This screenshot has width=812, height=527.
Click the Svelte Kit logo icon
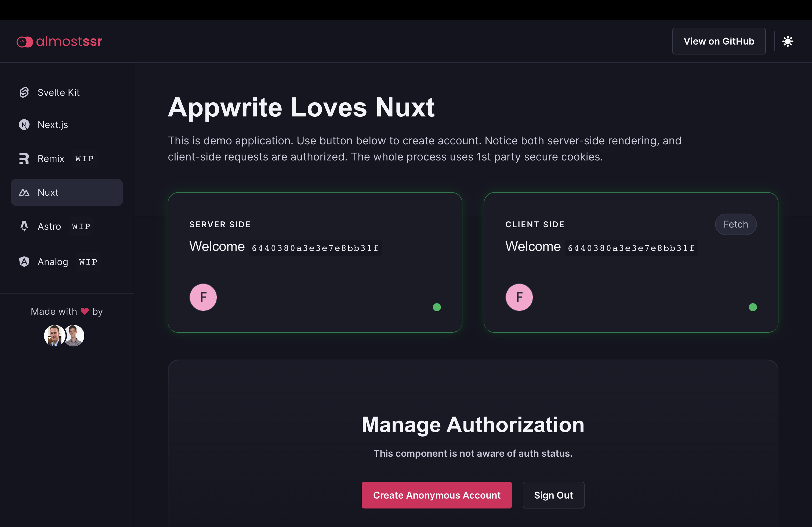(x=24, y=92)
